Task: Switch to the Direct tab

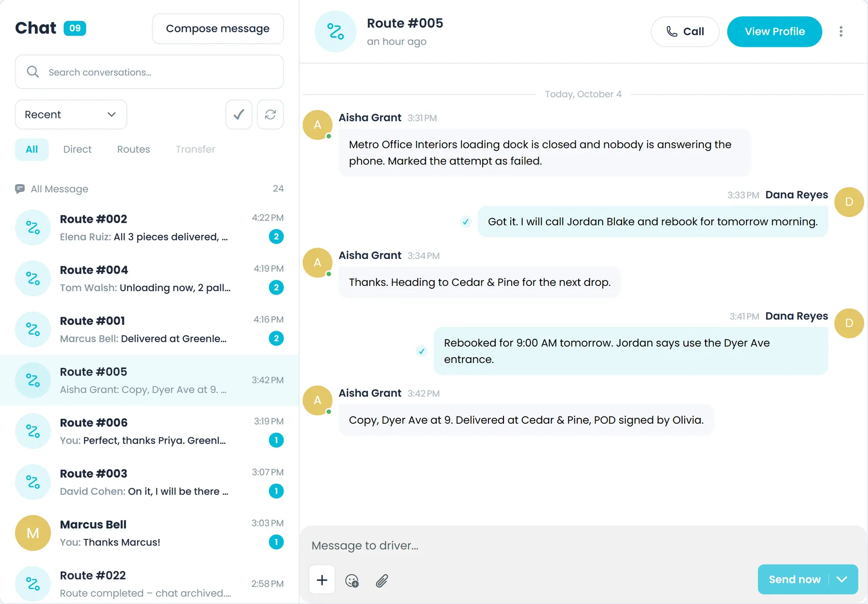Action: (77, 149)
